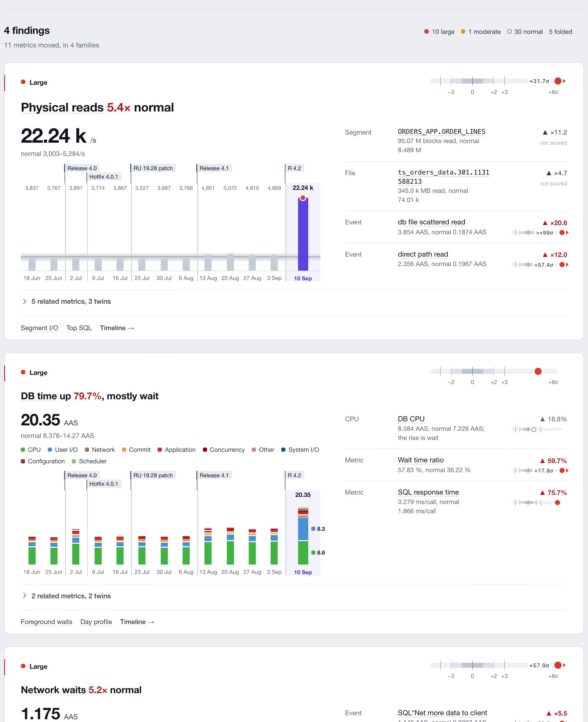The height and width of the screenshot is (722, 588).
Task: Toggle the Network legend series
Action: pos(100,449)
